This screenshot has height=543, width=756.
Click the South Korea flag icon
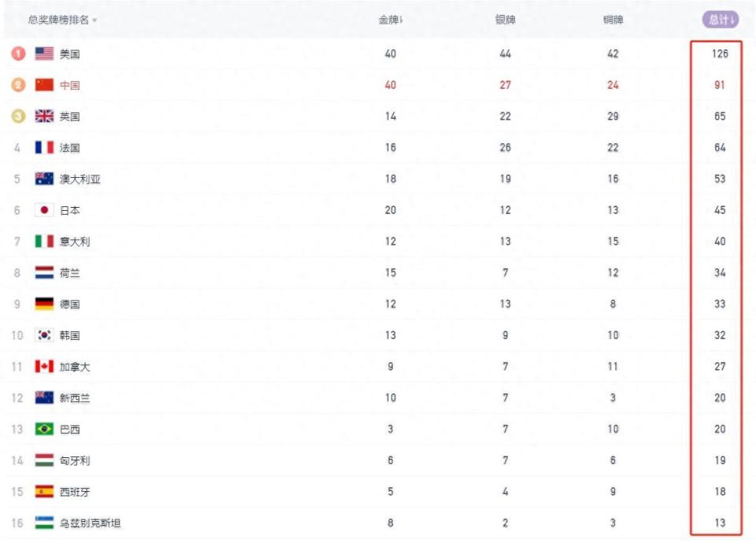44,335
